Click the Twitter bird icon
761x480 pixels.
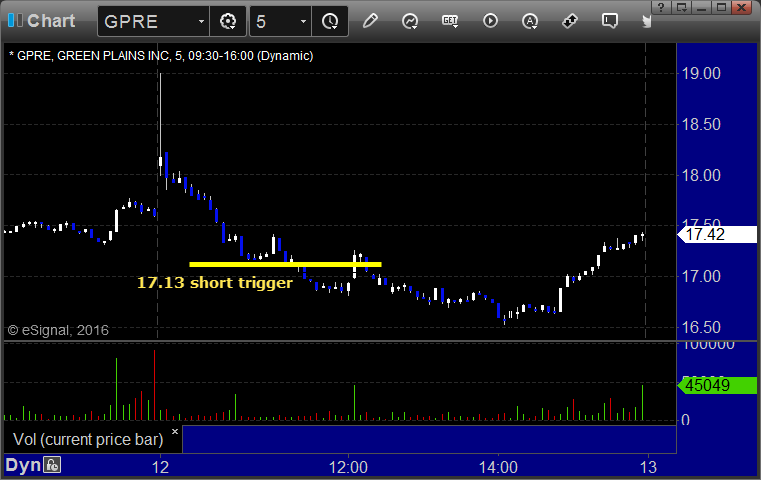(x=646, y=21)
